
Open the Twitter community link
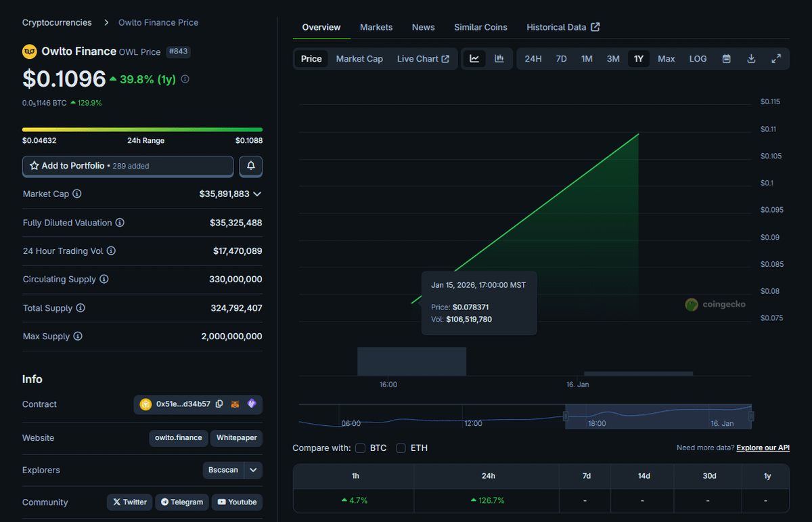(x=130, y=502)
